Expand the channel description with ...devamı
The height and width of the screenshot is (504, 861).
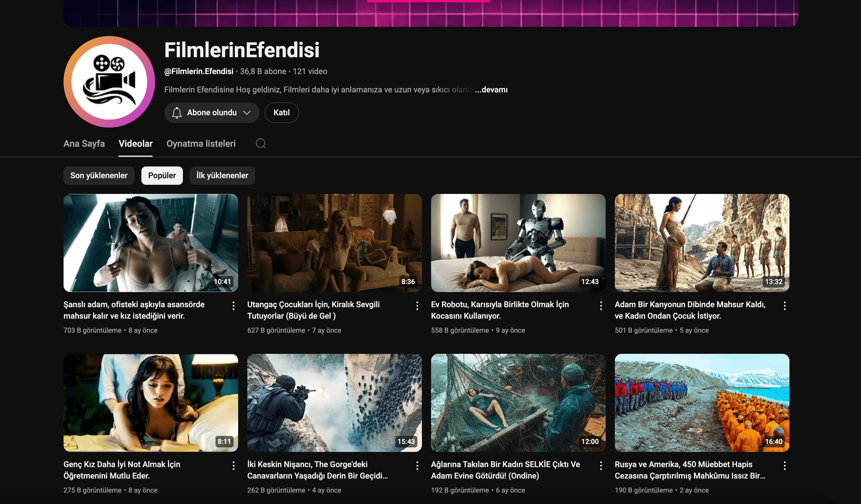tap(491, 90)
